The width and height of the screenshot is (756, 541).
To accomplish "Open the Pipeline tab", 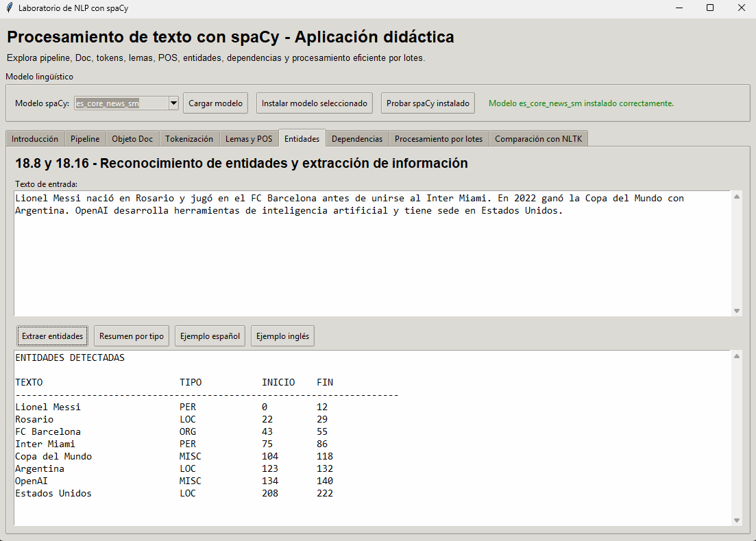I will (84, 138).
